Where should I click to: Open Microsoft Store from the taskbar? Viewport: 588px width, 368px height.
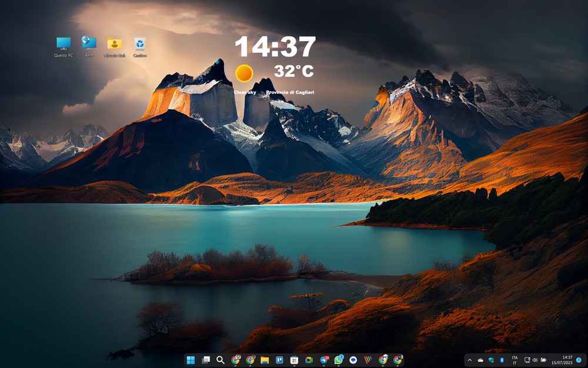tap(294, 360)
